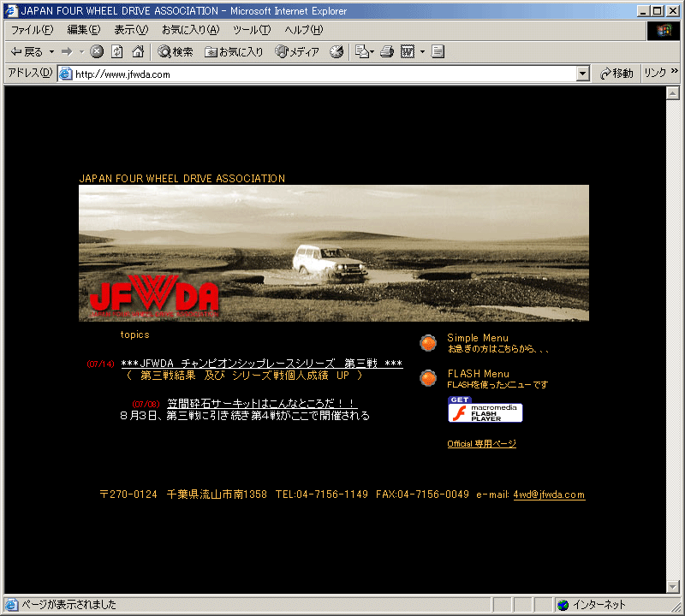This screenshot has width=685, height=616.
Task: Click the 'インターネット' zone label
Action: pos(599,605)
